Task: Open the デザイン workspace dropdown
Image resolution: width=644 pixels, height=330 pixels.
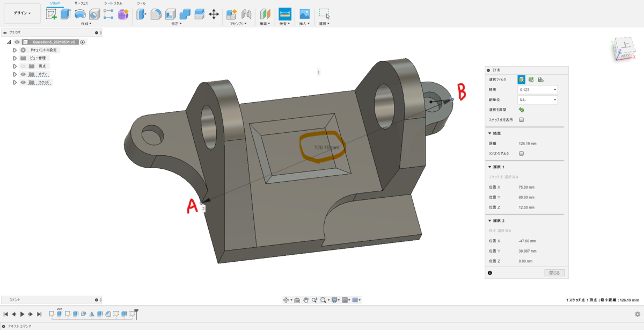Action: coord(22,13)
